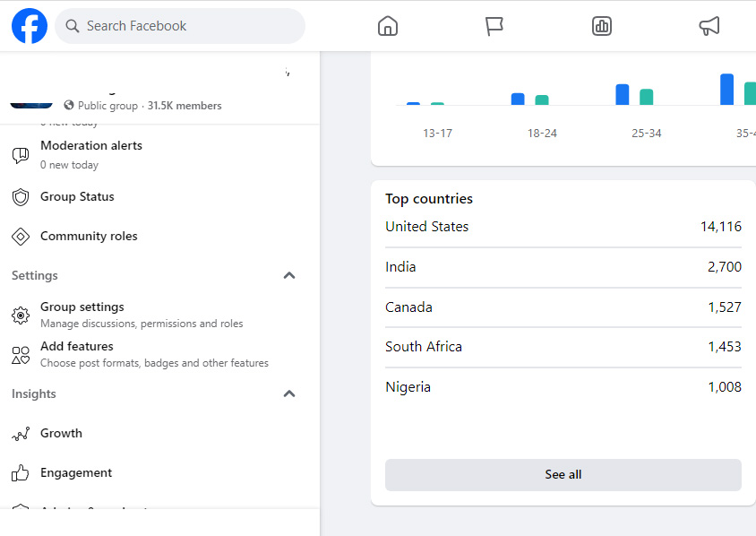
Task: Click the Moderation alerts icon
Action: click(x=21, y=155)
